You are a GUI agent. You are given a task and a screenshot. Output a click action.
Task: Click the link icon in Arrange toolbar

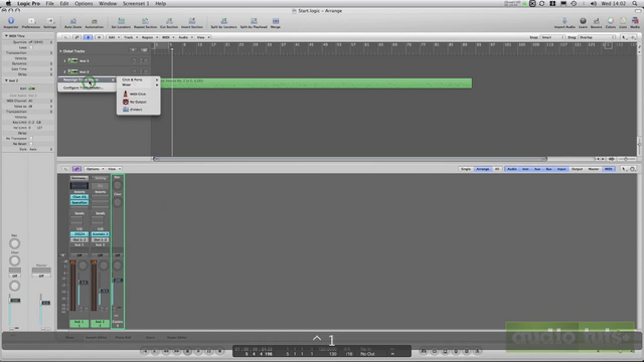tap(77, 37)
